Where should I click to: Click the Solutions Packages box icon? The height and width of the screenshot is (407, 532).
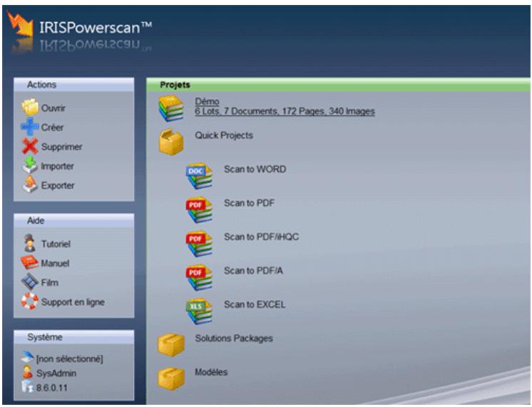171,344
